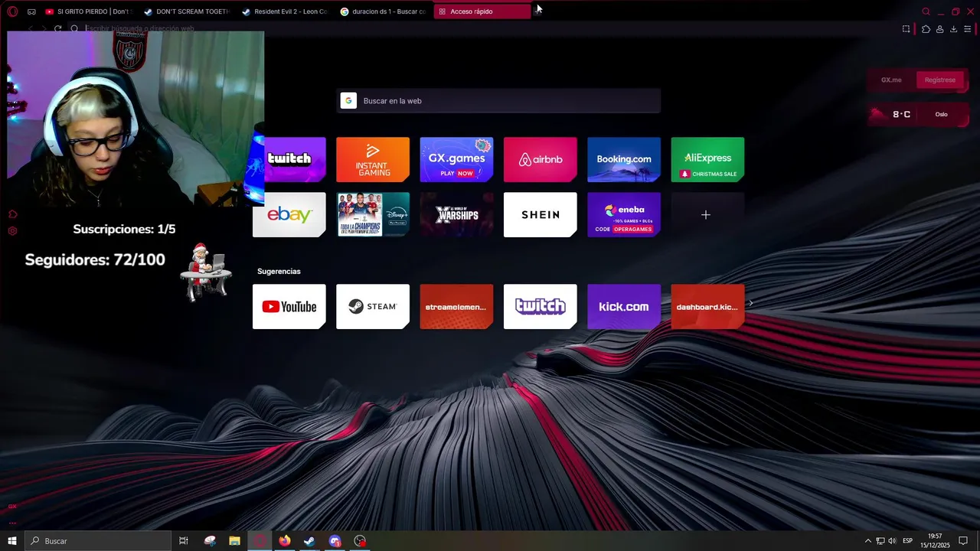The height and width of the screenshot is (551, 980).
Task: Open the GX.me link
Action: (891, 80)
